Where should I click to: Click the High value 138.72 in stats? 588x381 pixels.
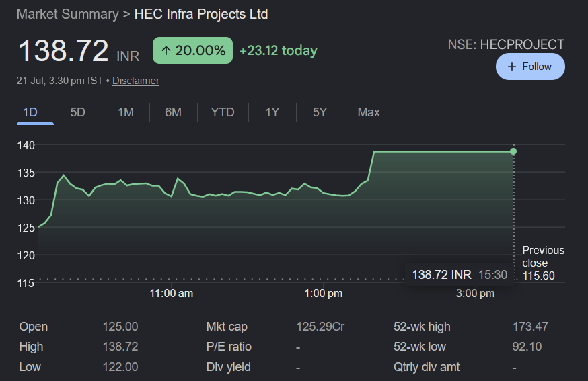pyautogui.click(x=120, y=347)
